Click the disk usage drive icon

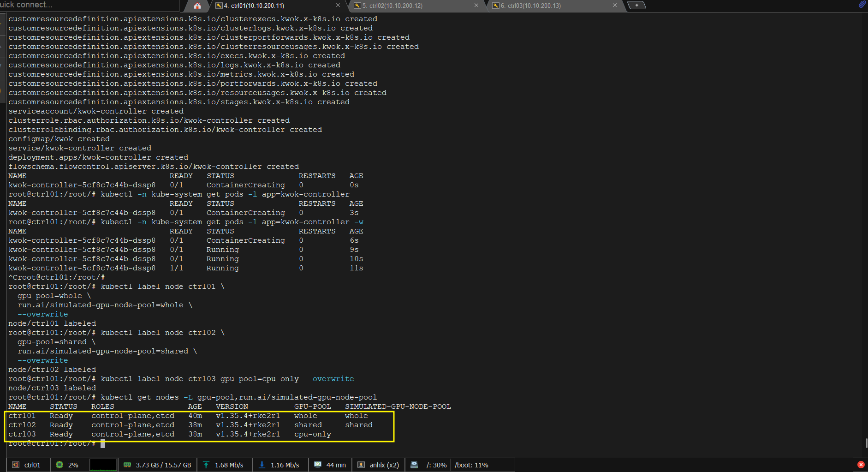click(414, 465)
